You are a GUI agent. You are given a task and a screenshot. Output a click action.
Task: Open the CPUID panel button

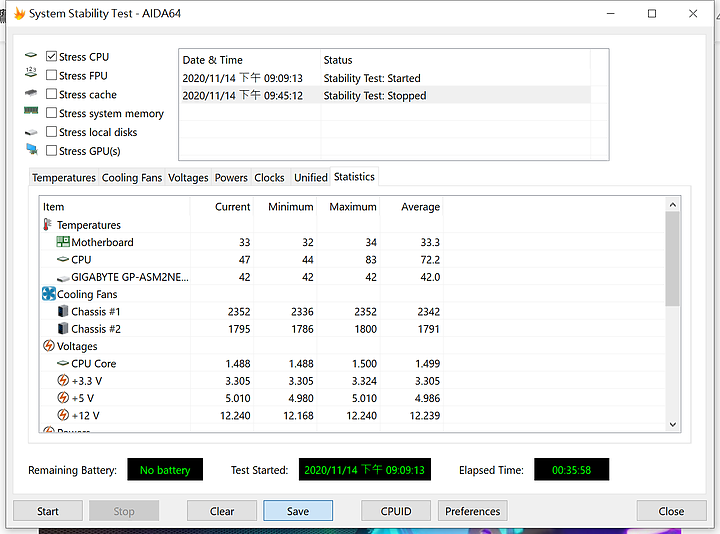396,511
